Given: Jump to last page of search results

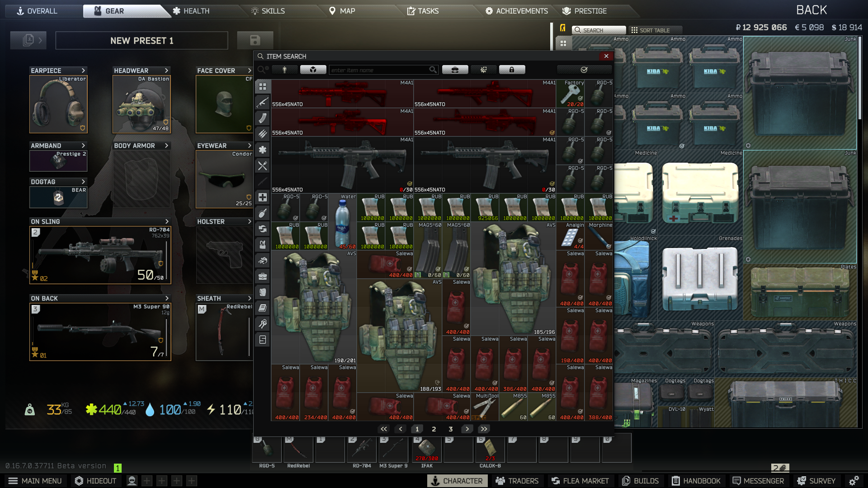Looking at the screenshot, I should pos(484,429).
